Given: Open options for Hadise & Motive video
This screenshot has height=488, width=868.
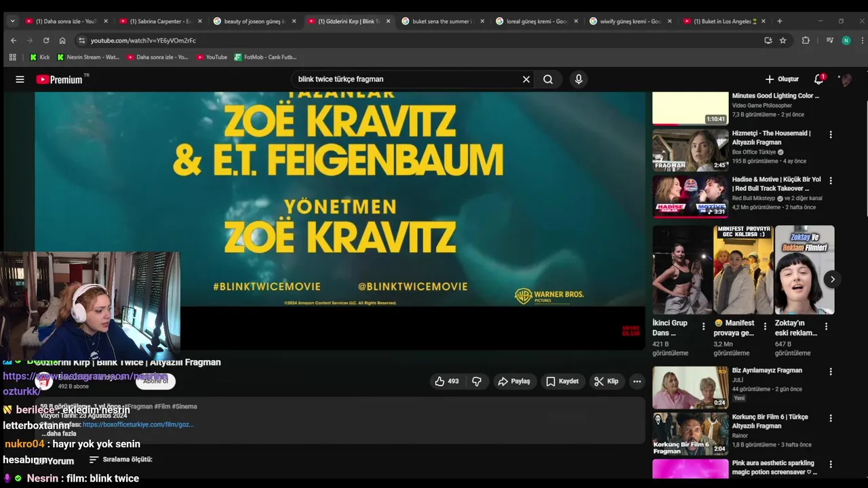Looking at the screenshot, I should pos(831,181).
